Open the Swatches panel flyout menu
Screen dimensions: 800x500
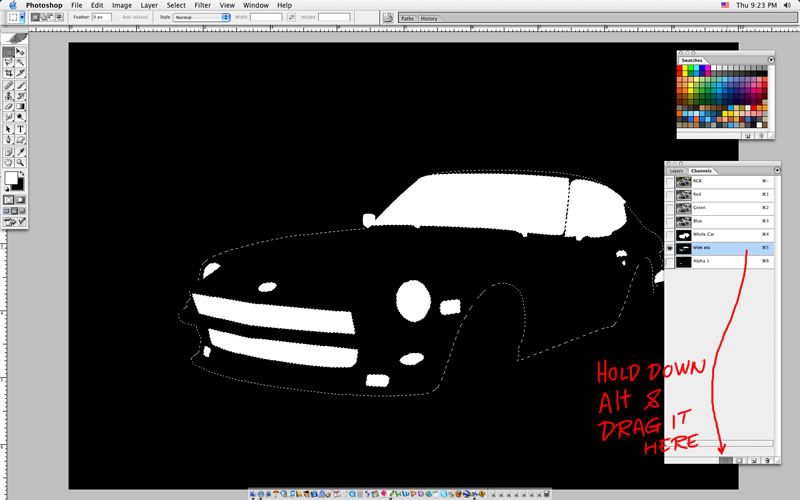tap(771, 60)
